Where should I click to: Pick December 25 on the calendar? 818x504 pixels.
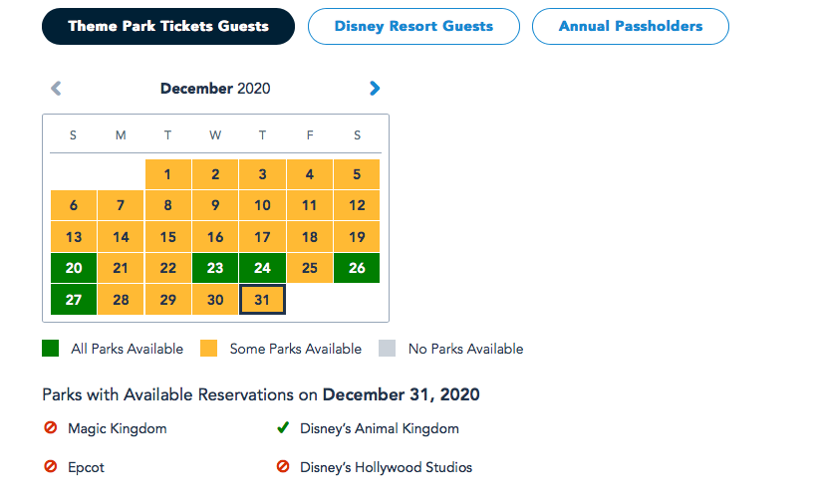(x=310, y=268)
